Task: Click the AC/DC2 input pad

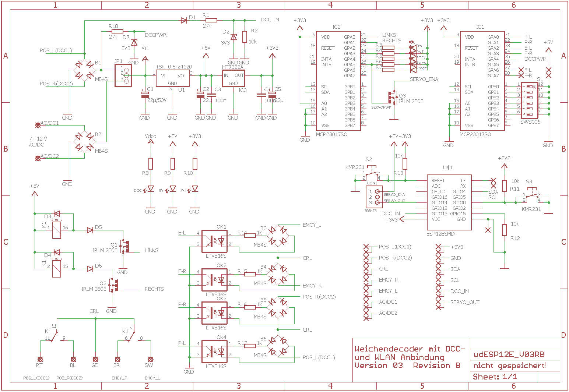Action: 38,158
